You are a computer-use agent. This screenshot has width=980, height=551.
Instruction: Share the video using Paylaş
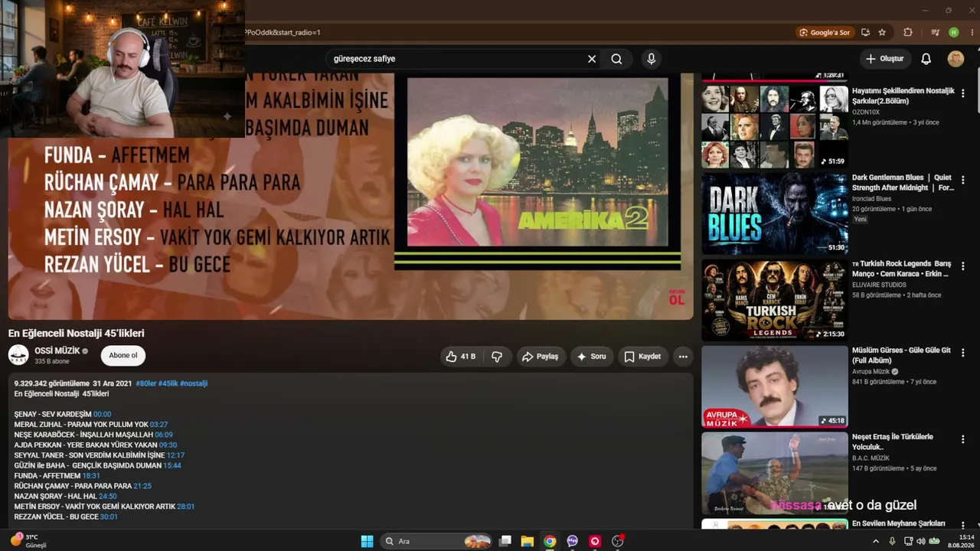click(x=540, y=357)
